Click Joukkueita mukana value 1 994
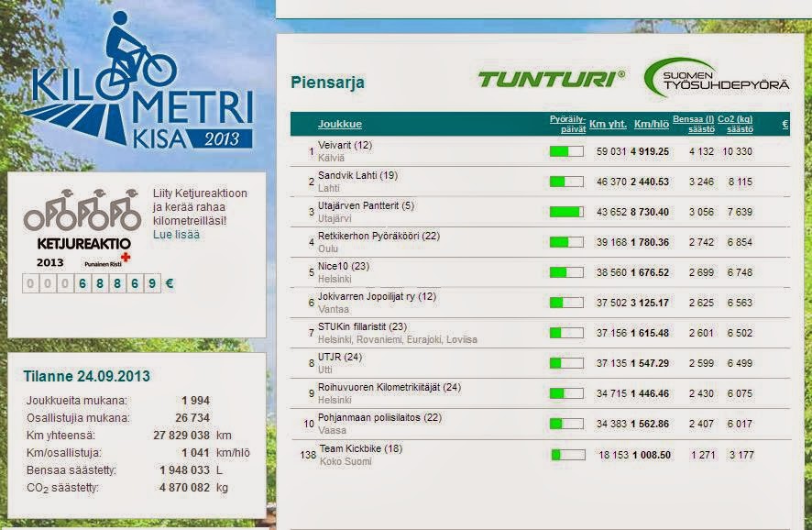The width and height of the screenshot is (812, 530). point(196,401)
